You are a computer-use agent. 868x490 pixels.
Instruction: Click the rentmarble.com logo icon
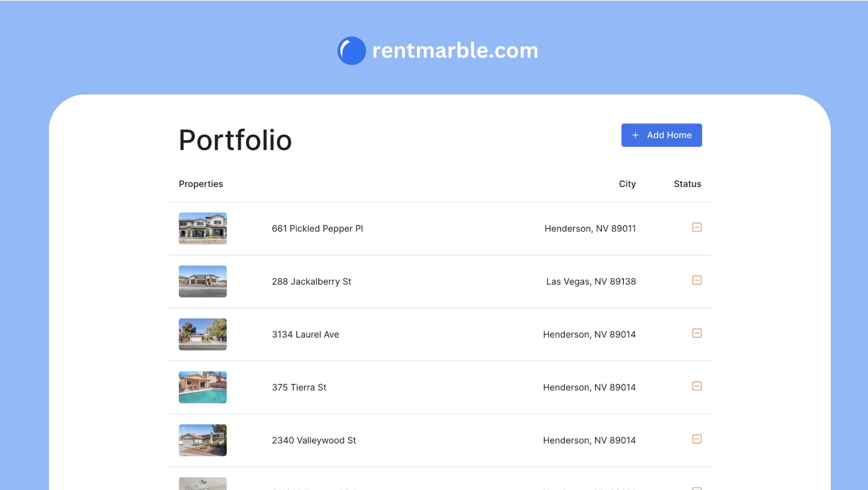point(351,51)
